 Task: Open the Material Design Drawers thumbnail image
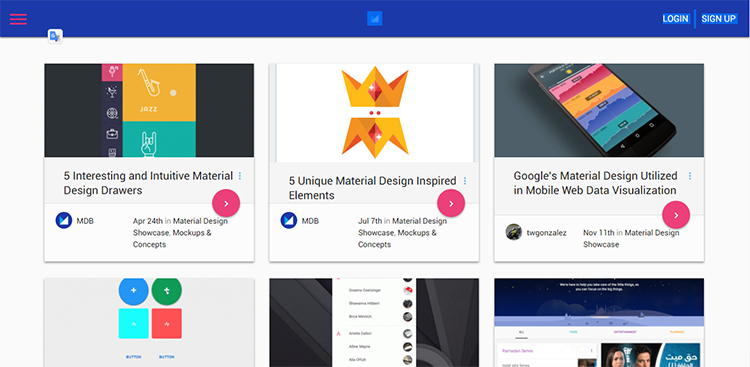(x=149, y=110)
